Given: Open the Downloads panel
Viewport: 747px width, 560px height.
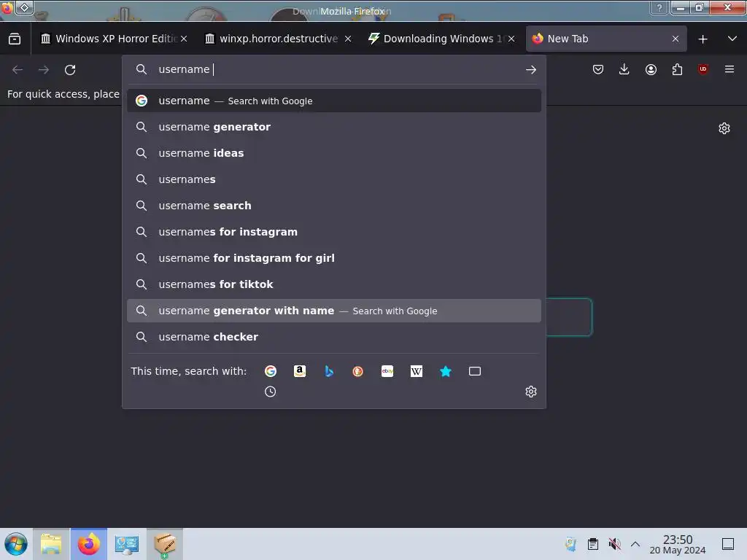Looking at the screenshot, I should point(624,69).
